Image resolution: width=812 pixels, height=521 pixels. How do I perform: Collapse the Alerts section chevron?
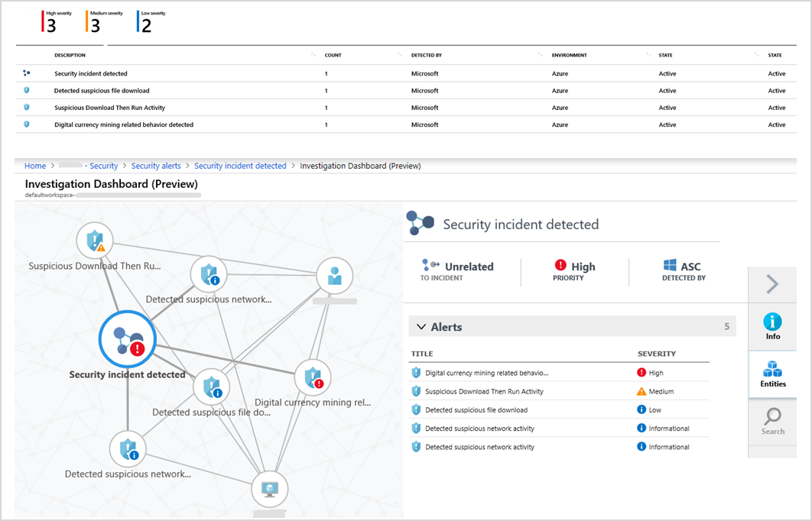(421, 327)
